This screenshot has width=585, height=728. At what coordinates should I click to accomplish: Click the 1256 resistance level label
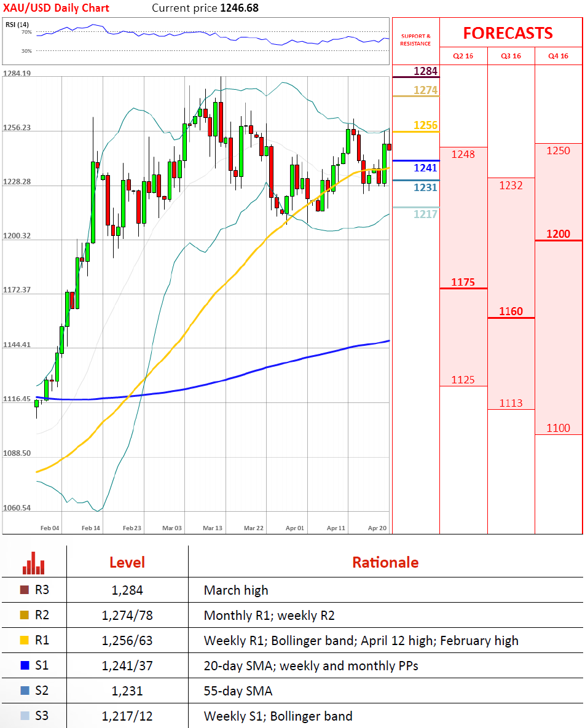pos(425,125)
